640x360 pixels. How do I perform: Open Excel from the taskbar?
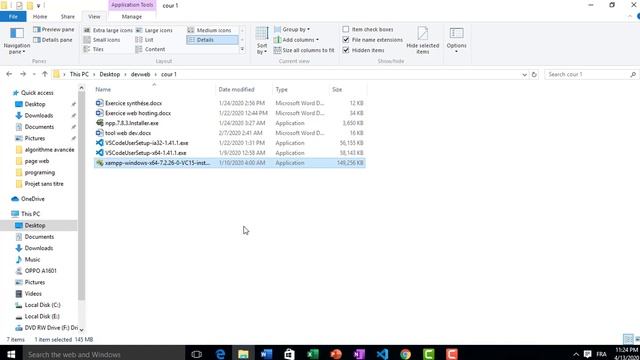pyautogui.click(x=313, y=354)
